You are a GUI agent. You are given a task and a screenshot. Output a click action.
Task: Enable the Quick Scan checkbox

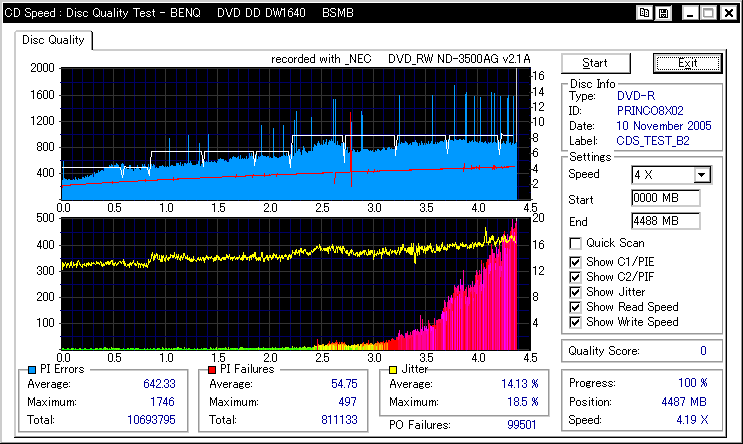click(575, 243)
